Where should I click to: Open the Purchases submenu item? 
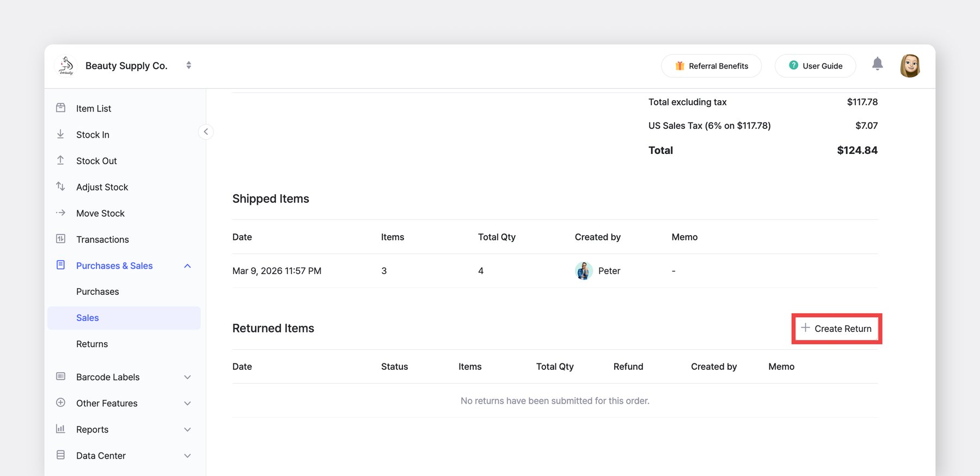click(97, 292)
